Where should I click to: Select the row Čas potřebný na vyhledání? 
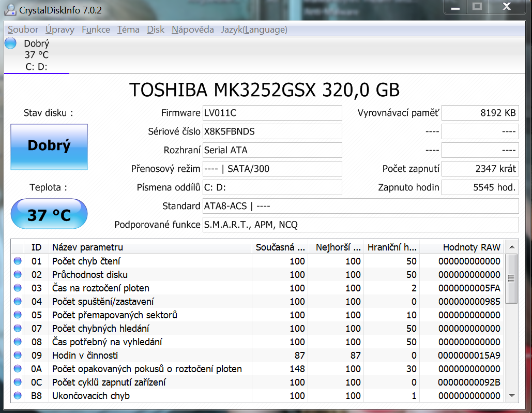point(257,342)
